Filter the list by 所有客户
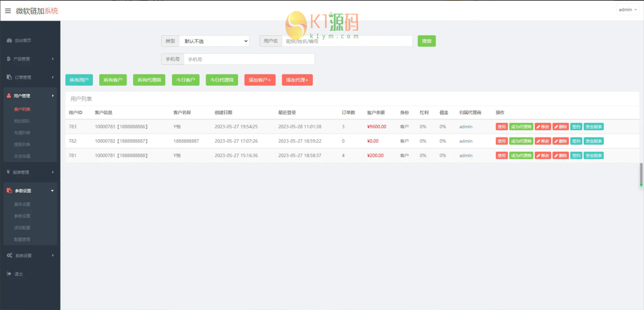The height and width of the screenshot is (310, 644). [113, 80]
